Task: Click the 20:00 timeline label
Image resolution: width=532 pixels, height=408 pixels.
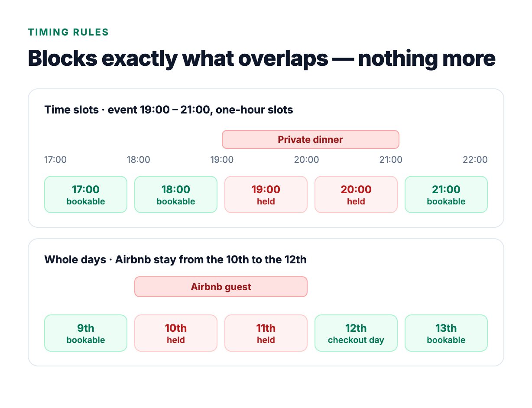Action: point(307,160)
